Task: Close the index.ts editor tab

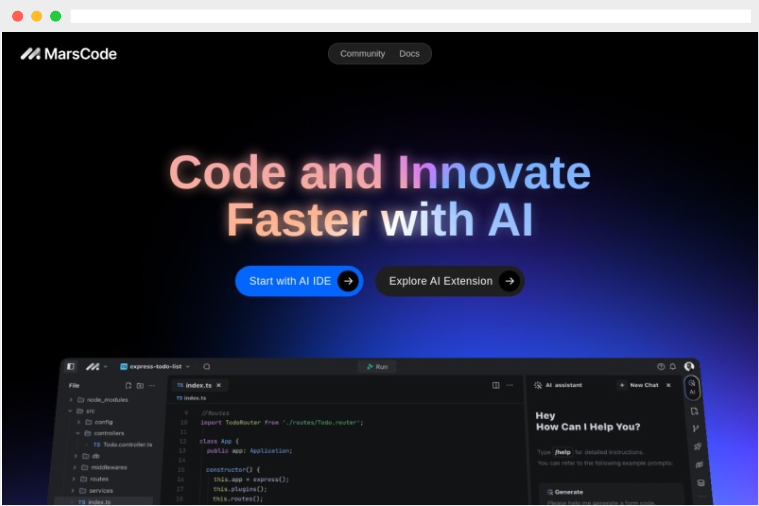Action: (x=218, y=385)
